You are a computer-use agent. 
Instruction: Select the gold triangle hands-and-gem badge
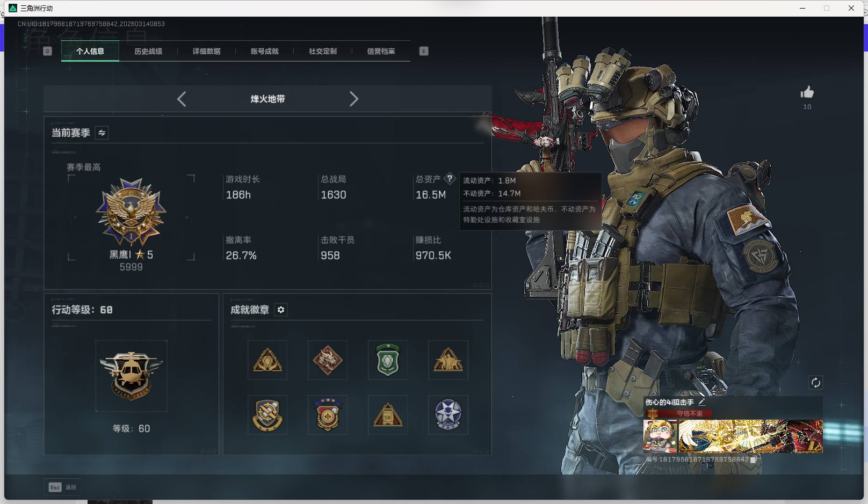267,360
